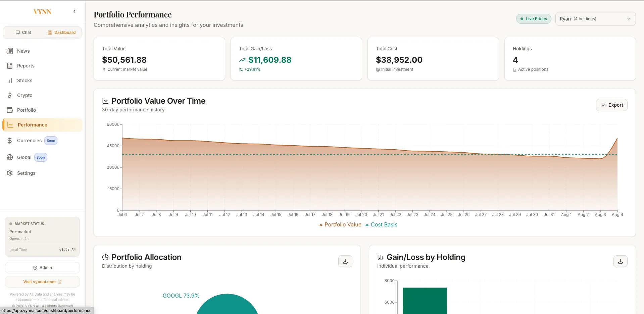644x314 pixels.
Task: Click the Total Gain/Loss amount $11,609.88
Action: click(270, 60)
